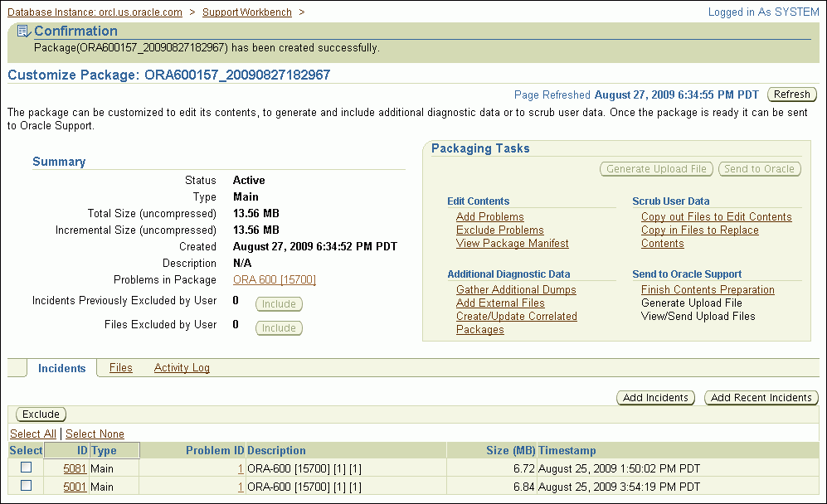The height and width of the screenshot is (504, 827).
Task: Switch to the Files tab
Action: 120,368
